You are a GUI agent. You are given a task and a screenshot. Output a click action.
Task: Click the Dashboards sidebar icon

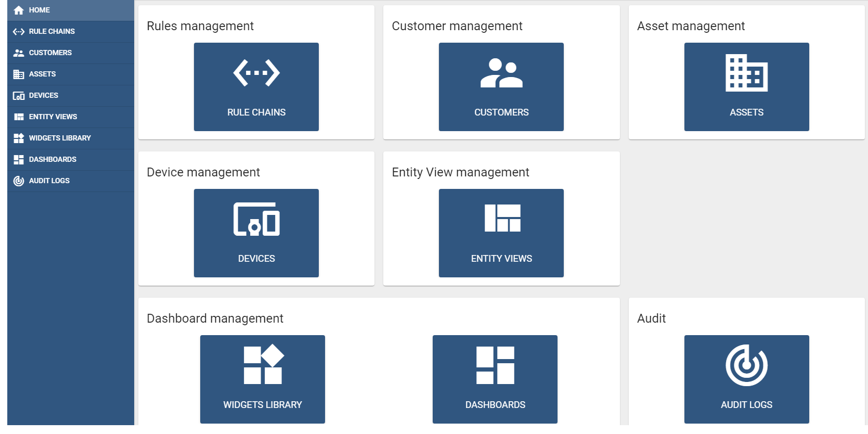19,160
